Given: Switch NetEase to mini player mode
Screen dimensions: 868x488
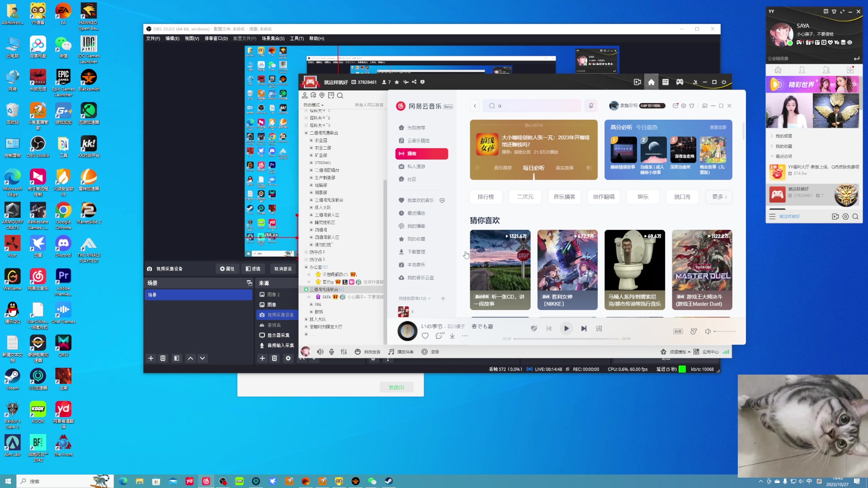Looking at the screenshot, I should tap(705, 106).
